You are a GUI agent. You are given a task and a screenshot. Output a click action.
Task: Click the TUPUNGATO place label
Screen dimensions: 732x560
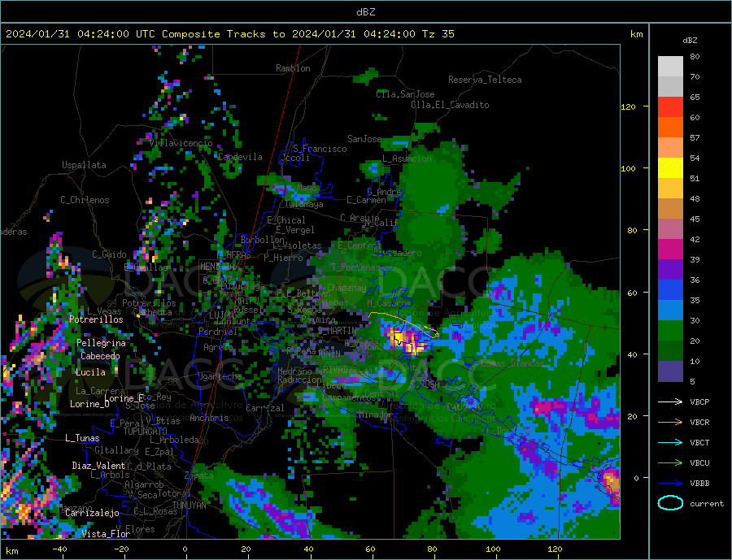coord(146,432)
